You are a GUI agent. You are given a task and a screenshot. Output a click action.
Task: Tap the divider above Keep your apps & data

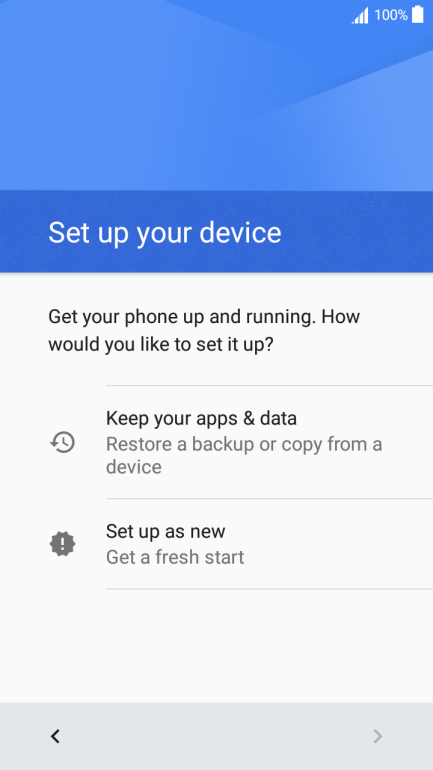(x=269, y=386)
